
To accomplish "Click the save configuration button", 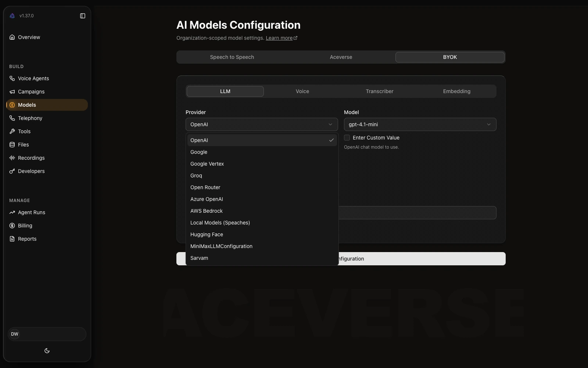I will [x=422, y=259].
